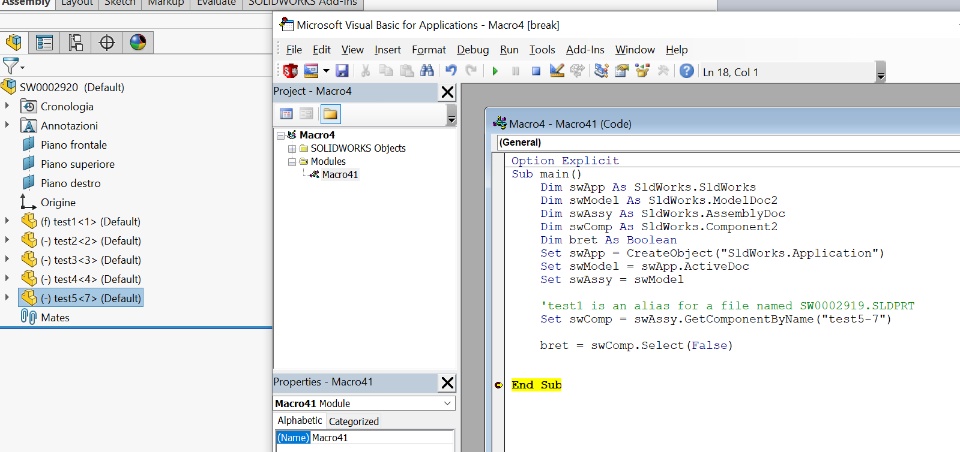Open the (General) object combo box
Viewport: 960px width, 452px height.
[x=729, y=143]
